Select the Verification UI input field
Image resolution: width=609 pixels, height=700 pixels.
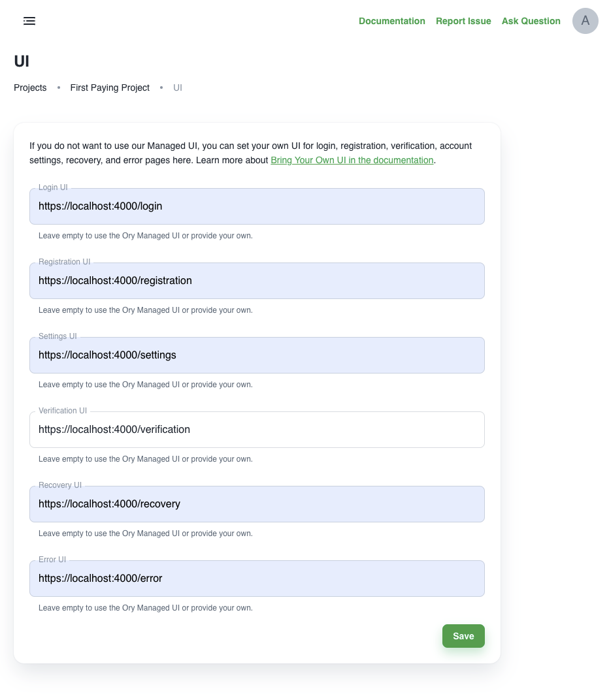click(x=257, y=430)
